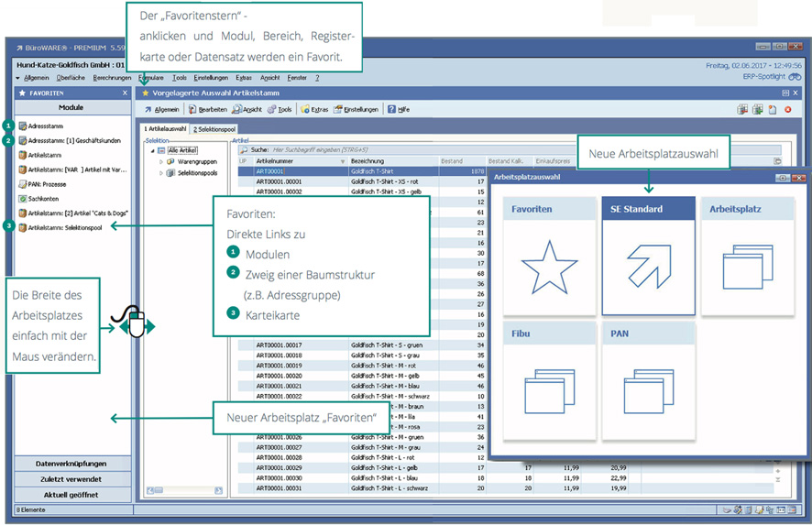Viewport: 812px width, 525px height.
Task: Close the Favoriten side panel
Action: tap(125, 93)
